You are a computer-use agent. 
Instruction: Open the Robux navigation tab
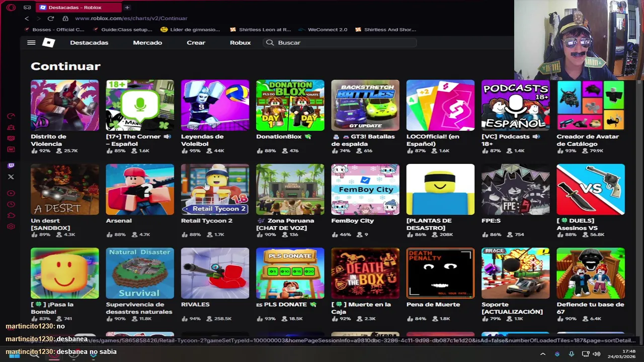(x=240, y=43)
